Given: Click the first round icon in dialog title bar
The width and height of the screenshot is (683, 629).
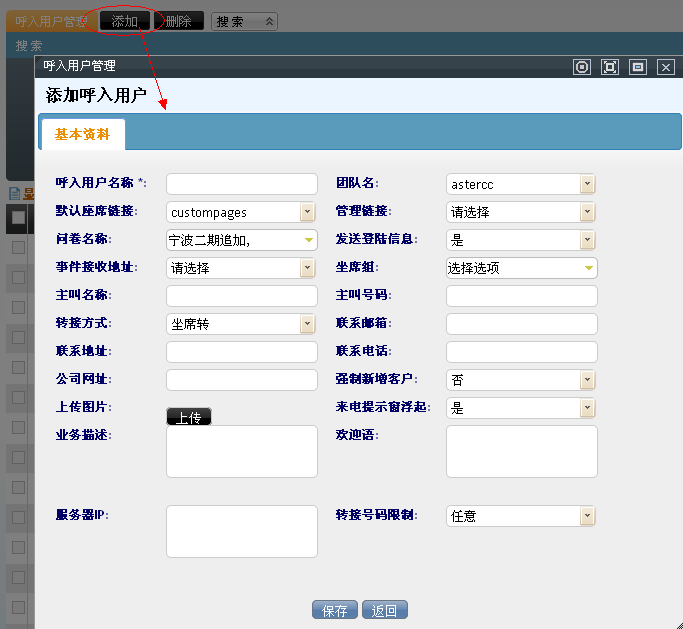Looking at the screenshot, I should (x=582, y=67).
